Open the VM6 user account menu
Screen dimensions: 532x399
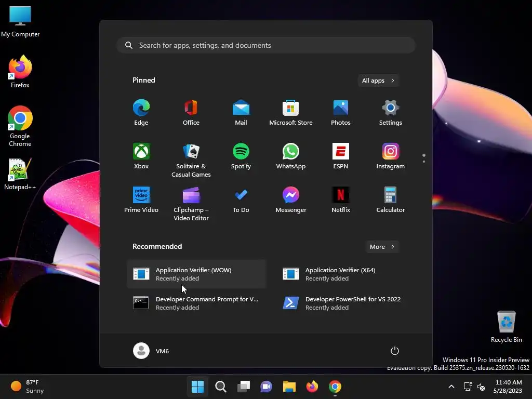[x=151, y=351]
